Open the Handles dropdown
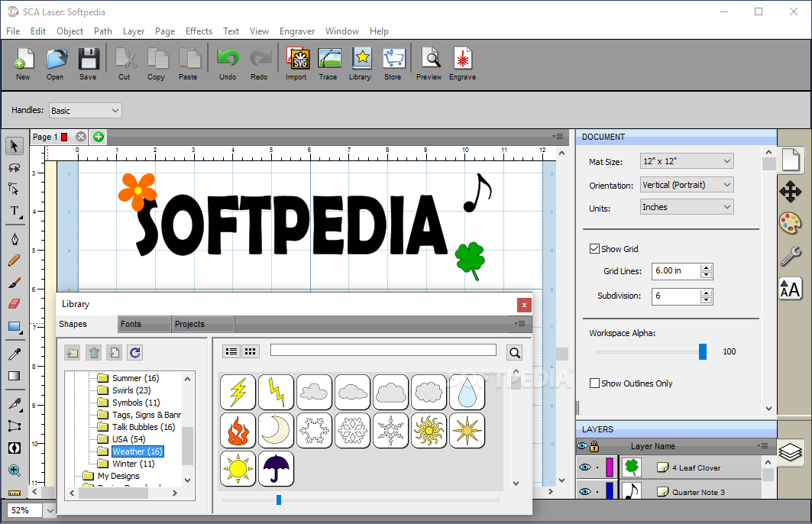The width and height of the screenshot is (812, 524). [86, 110]
